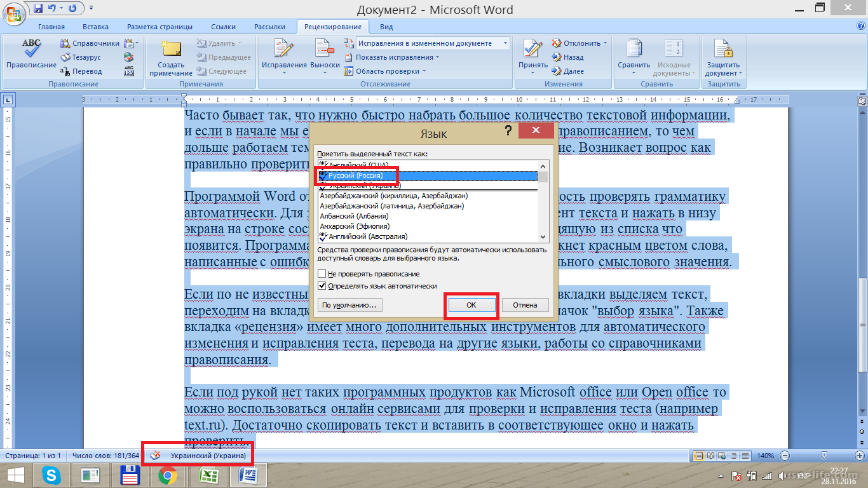
Task: Expand the Защитить документ arrow
Action: click(x=740, y=73)
